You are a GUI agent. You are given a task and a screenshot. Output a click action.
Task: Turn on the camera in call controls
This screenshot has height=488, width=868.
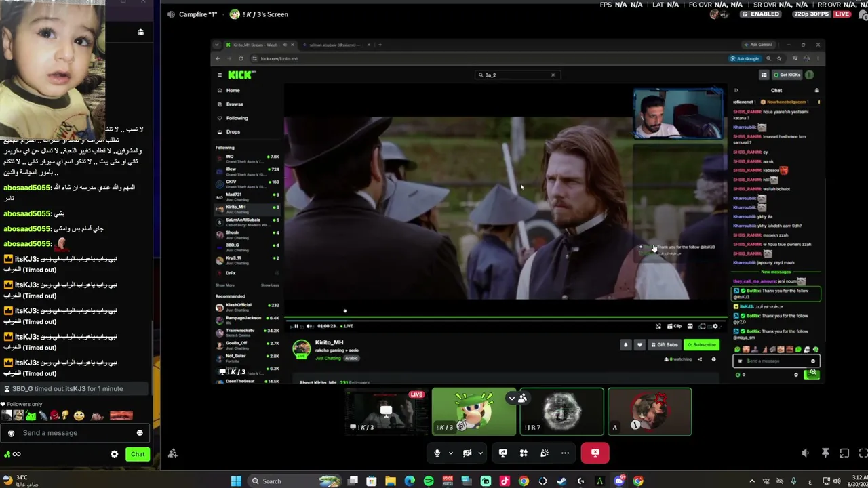(x=467, y=453)
